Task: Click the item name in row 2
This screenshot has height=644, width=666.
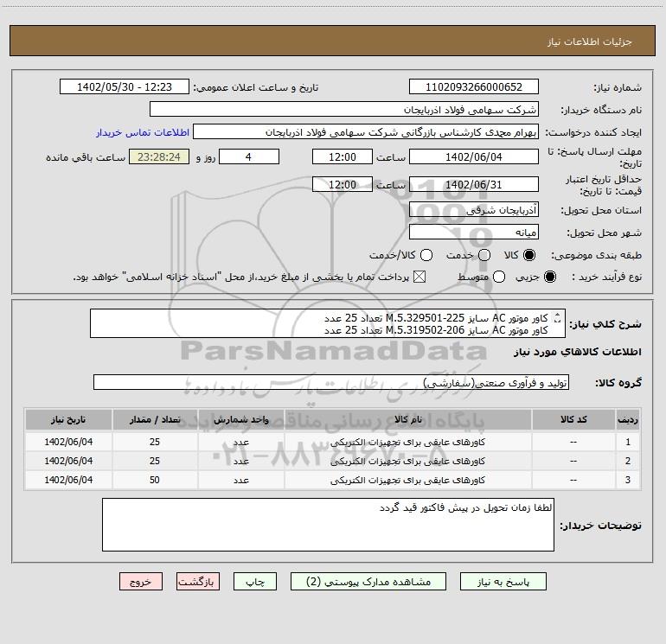Action: (407, 461)
